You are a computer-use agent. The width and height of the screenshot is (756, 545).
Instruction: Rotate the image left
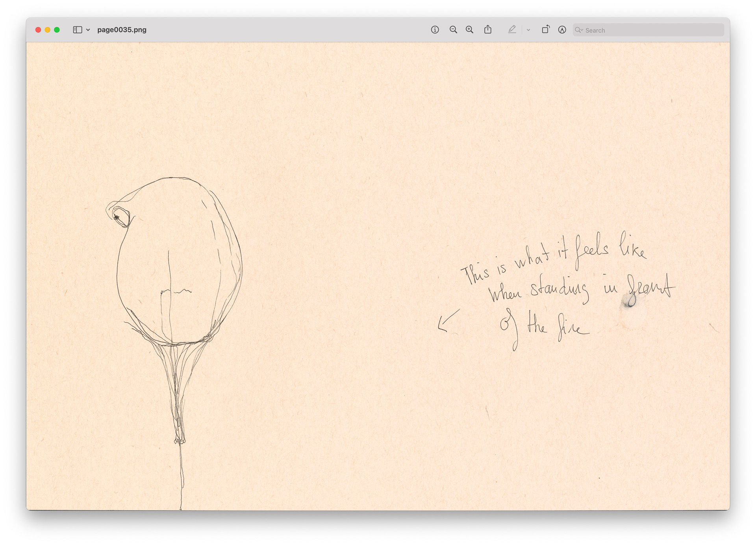click(x=546, y=29)
